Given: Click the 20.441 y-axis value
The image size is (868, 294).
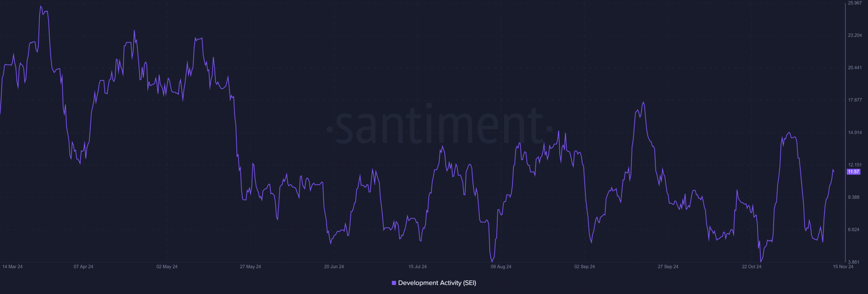Looking at the screenshot, I should pos(855,67).
